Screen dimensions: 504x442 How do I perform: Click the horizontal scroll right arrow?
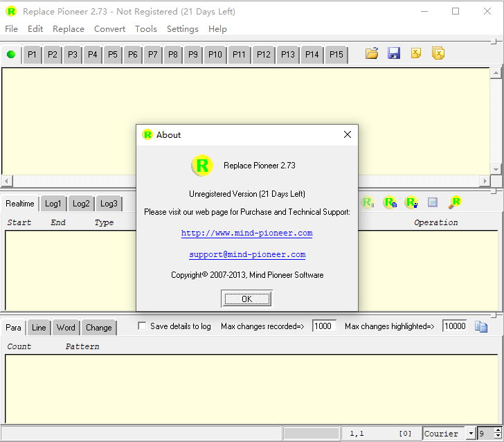point(485,181)
